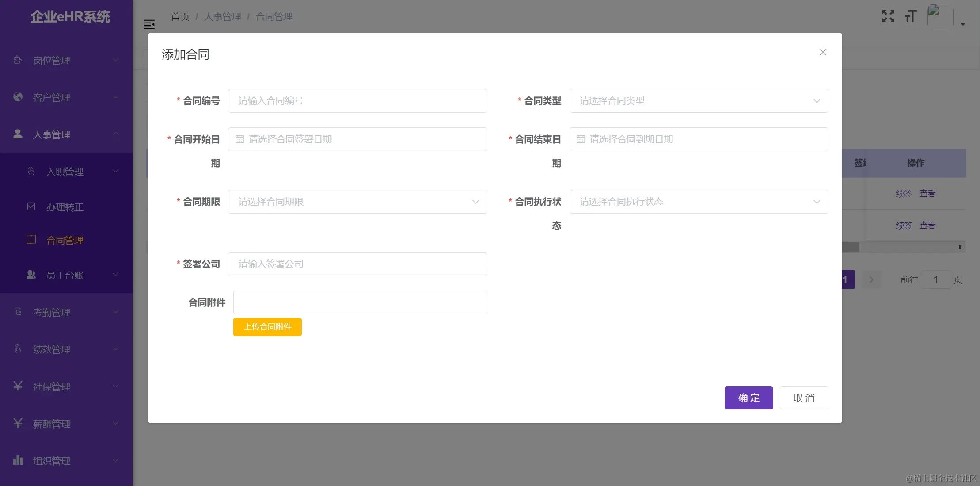Open the 合同期限 dropdown

coord(357,202)
